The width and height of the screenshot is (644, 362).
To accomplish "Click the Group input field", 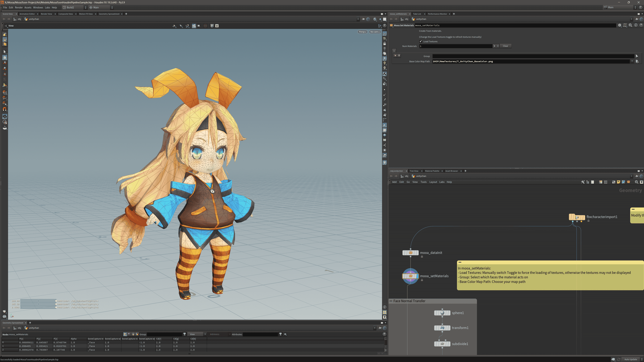I will pos(533,56).
